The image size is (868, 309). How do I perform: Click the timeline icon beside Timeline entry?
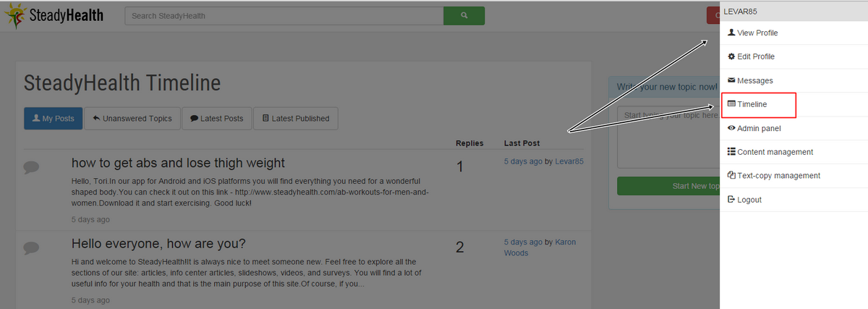coord(731,104)
